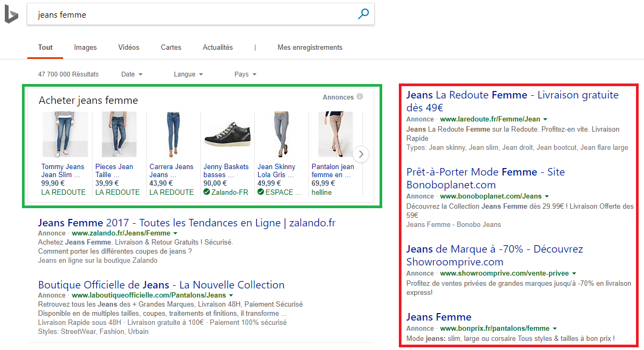Click the Annonces info icon
644x350 pixels.
coord(360,97)
